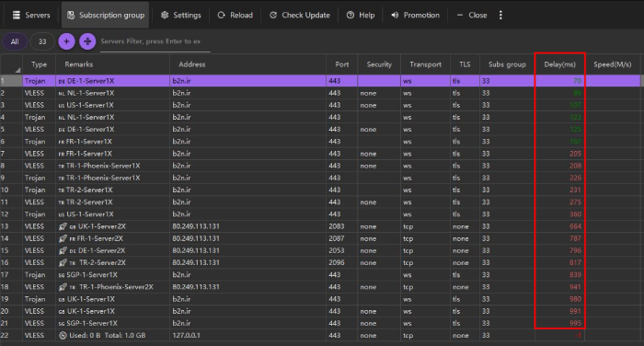Select row 6 Trojan FR-1-Server1X remark
This screenshot has height=346, width=644.
(85, 142)
